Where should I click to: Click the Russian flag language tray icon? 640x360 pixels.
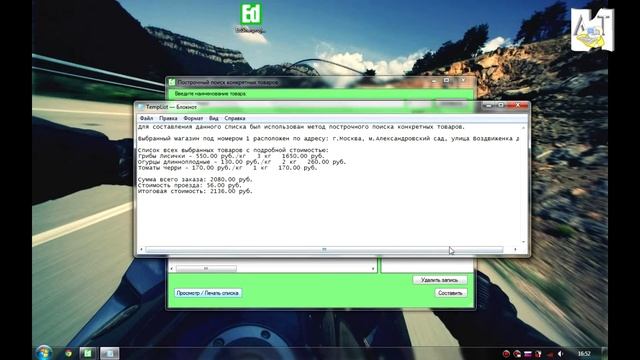(x=528, y=353)
